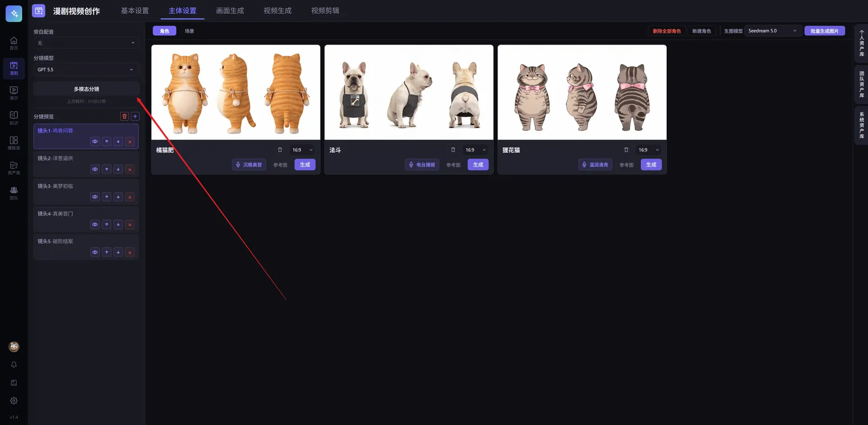Open the 模板库 sidebar icon
The width and height of the screenshot is (868, 425).
click(14, 143)
